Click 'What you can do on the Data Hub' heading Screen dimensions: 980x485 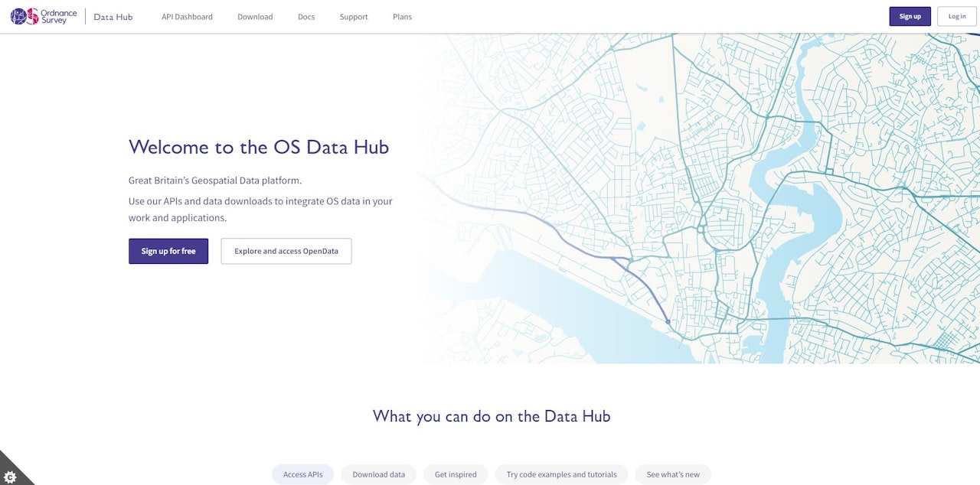[492, 416]
